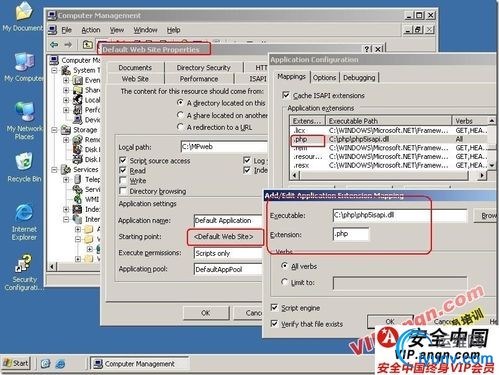Viewport: 499px width, 375px height.
Task: Open Security Configuration desktop icon
Action: pos(23,272)
